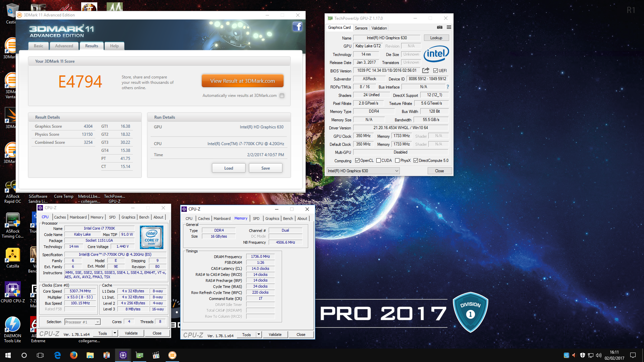Open Processor #1 selection dropdown in CPU-Z
Image resolution: width=644 pixels, height=362 pixels.
click(82, 322)
